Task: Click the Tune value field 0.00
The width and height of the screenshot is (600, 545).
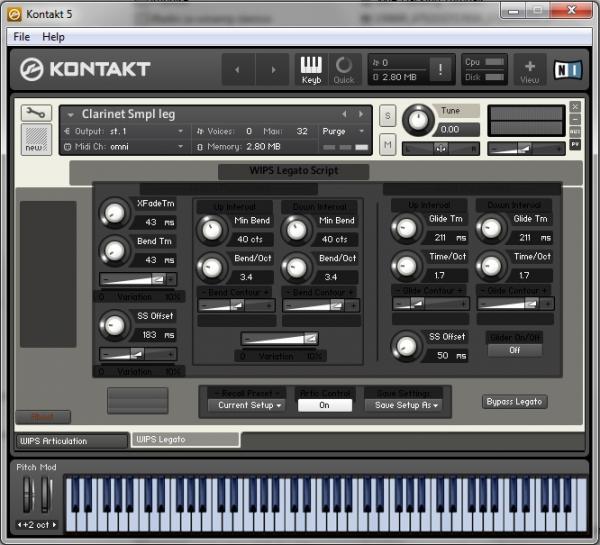Action: [456, 129]
